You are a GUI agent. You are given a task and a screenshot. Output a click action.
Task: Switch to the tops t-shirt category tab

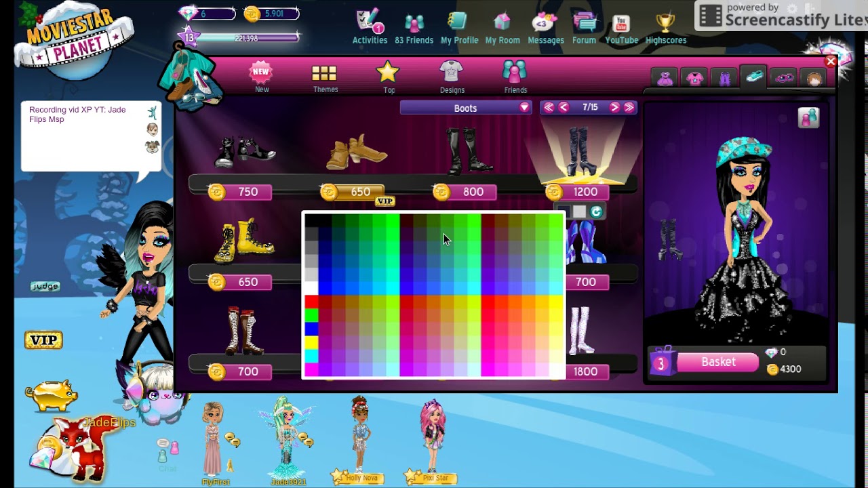694,79
